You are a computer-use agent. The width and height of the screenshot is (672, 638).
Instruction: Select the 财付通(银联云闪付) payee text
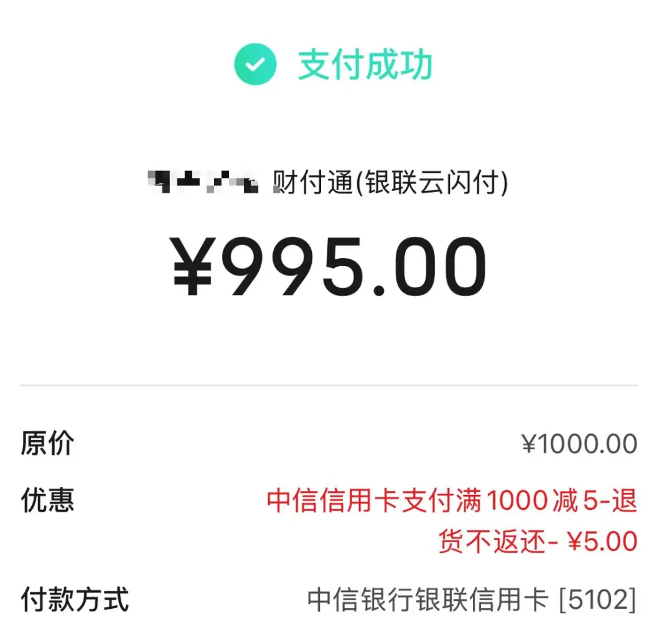tap(391, 183)
